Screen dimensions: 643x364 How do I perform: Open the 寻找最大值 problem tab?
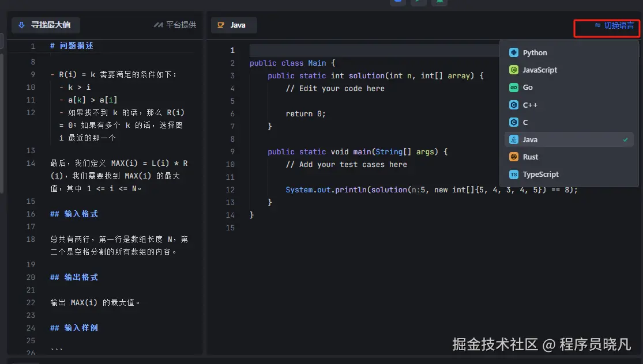point(46,25)
